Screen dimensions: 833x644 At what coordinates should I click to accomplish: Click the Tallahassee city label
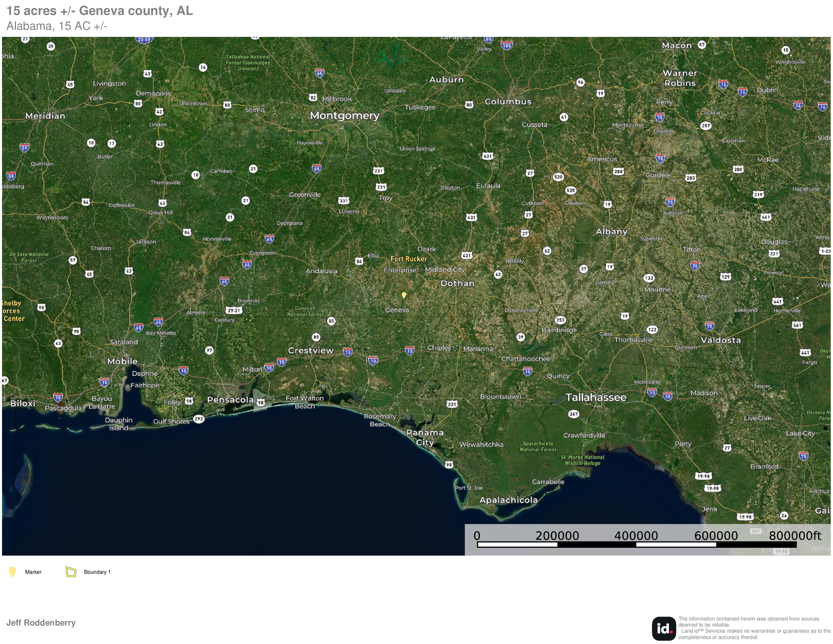click(x=596, y=398)
